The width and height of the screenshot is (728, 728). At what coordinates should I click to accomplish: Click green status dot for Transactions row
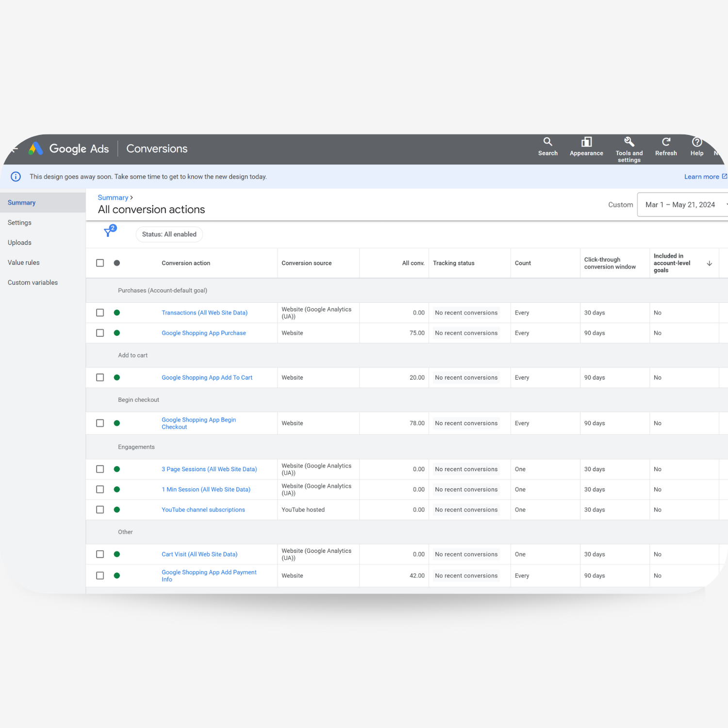117,313
